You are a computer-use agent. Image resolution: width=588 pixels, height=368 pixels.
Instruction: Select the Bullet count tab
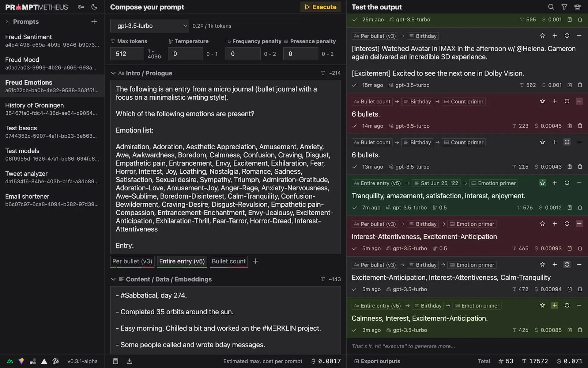click(228, 261)
